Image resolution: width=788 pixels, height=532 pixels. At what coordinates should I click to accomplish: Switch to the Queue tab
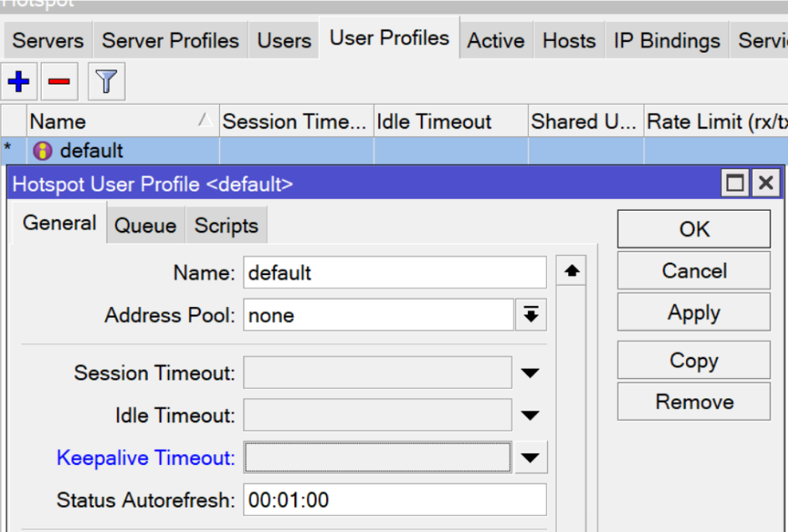pyautogui.click(x=145, y=224)
